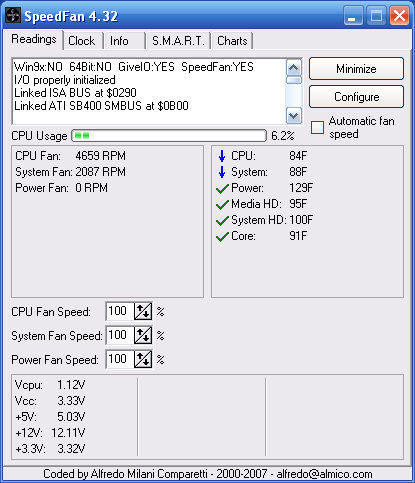Click the System HD 100F temperature value
415x483 pixels.
pyautogui.click(x=301, y=220)
